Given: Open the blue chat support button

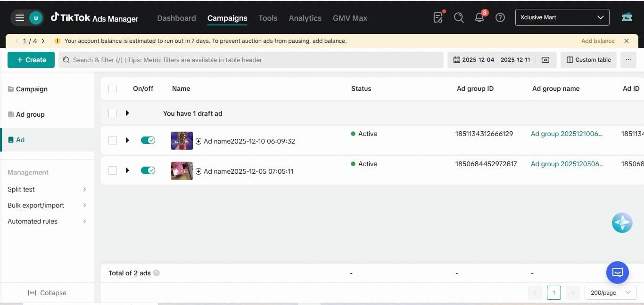Looking at the screenshot, I should [x=618, y=272].
